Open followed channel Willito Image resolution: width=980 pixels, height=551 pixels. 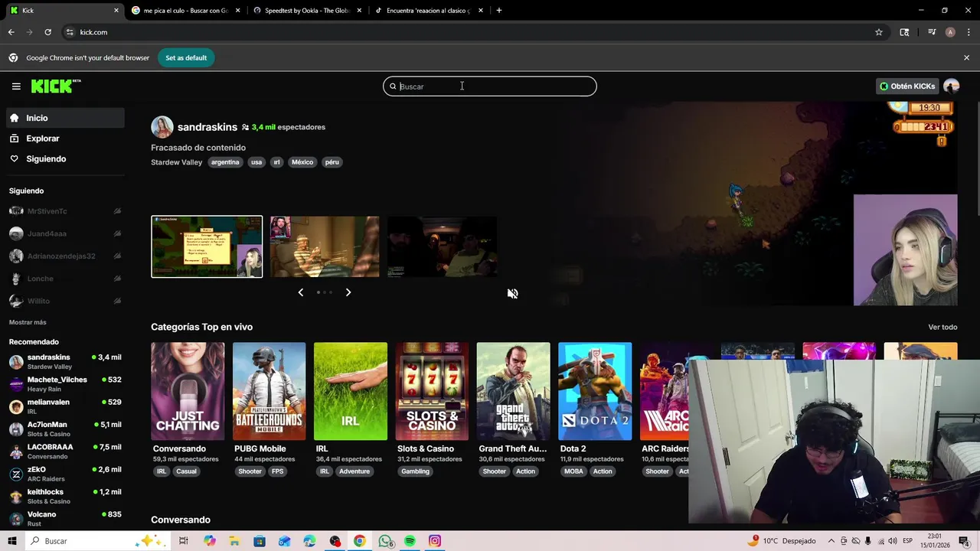(x=65, y=301)
